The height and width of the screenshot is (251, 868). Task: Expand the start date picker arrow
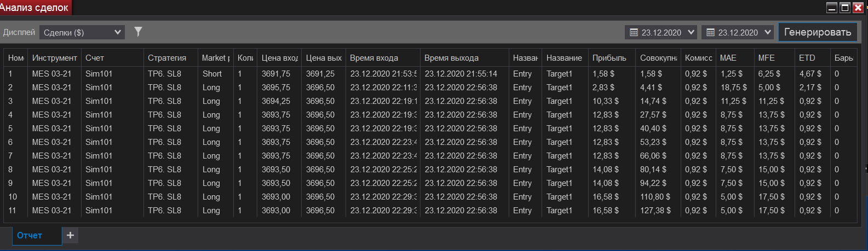click(x=691, y=33)
